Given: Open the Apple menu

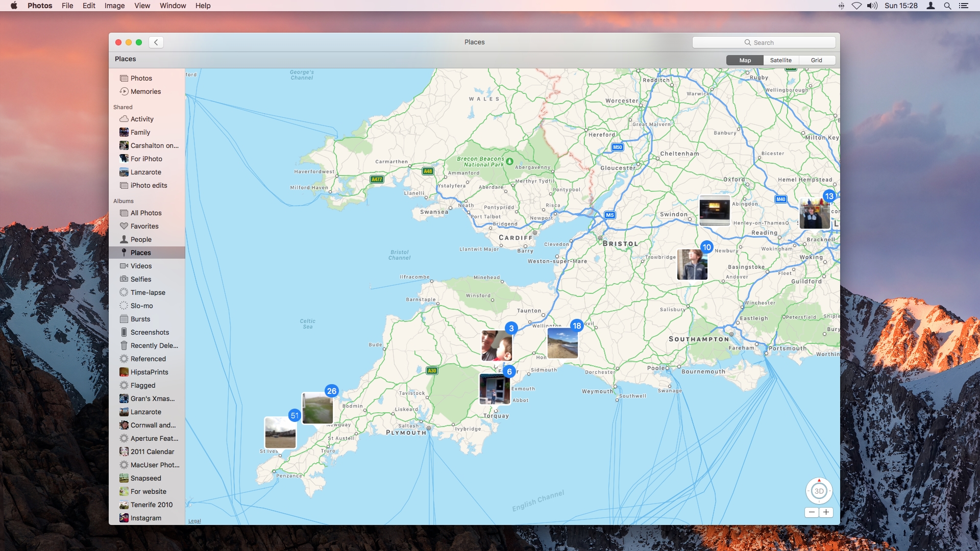Looking at the screenshot, I should click(14, 6).
